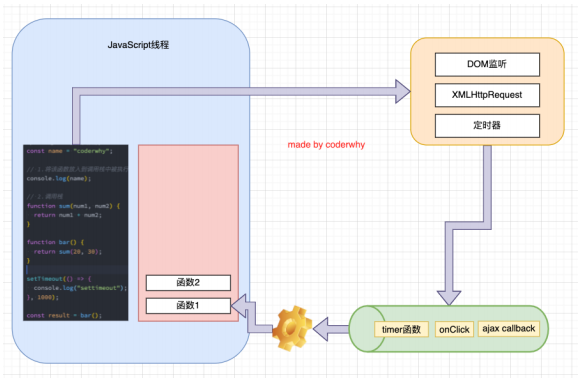Select the 定时器 box
This screenshot has width=578, height=381.
[x=487, y=126]
